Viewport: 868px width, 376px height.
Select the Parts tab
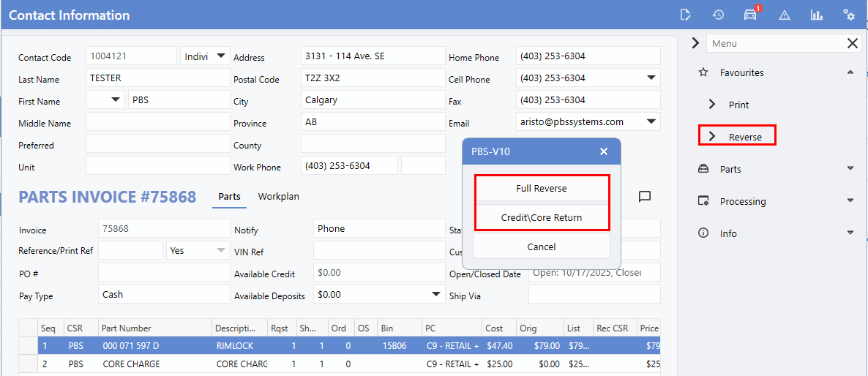point(229,197)
